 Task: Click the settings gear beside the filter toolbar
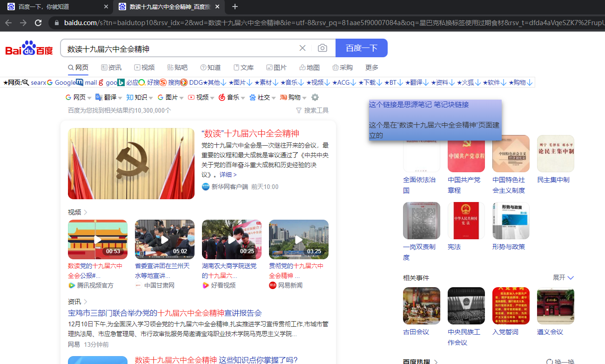(x=315, y=97)
